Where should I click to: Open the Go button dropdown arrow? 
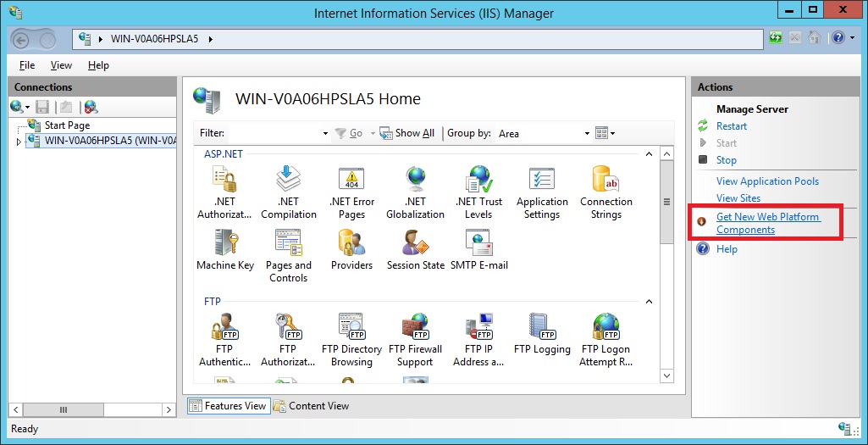(x=373, y=134)
